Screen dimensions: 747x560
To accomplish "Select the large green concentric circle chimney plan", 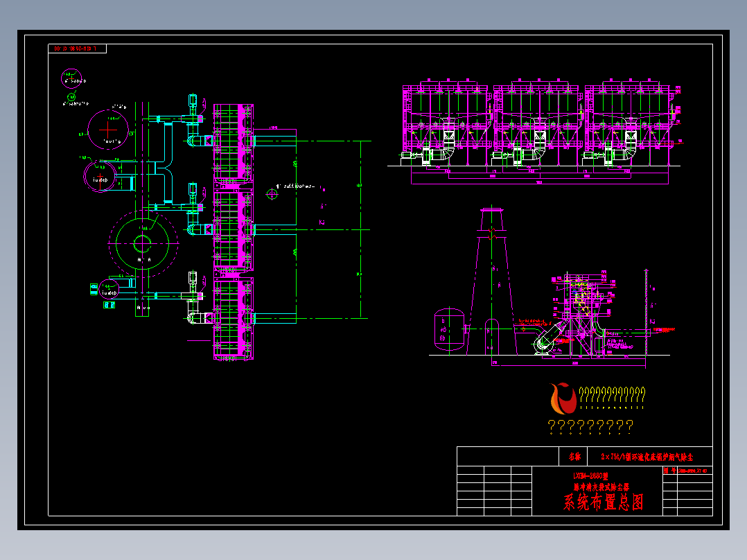I will click(x=143, y=243).
